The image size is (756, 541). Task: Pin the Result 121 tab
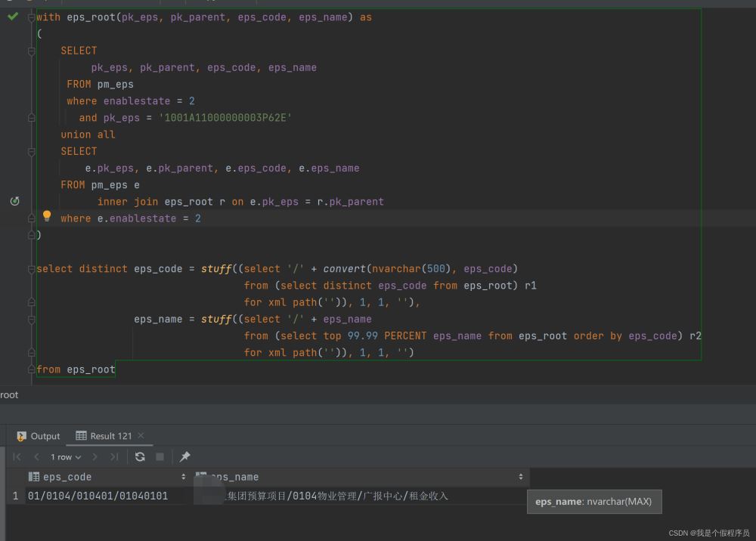coord(185,456)
